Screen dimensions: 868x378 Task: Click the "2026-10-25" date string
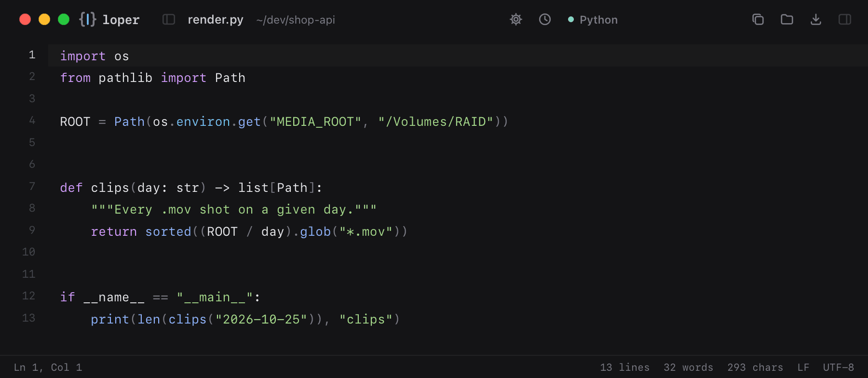pos(261,319)
